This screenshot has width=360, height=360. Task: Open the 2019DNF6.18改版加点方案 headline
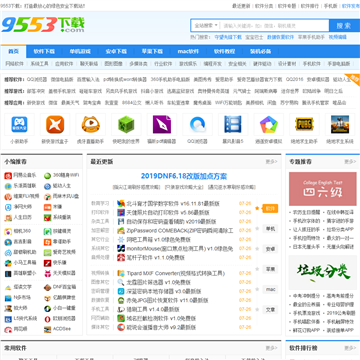click(184, 176)
